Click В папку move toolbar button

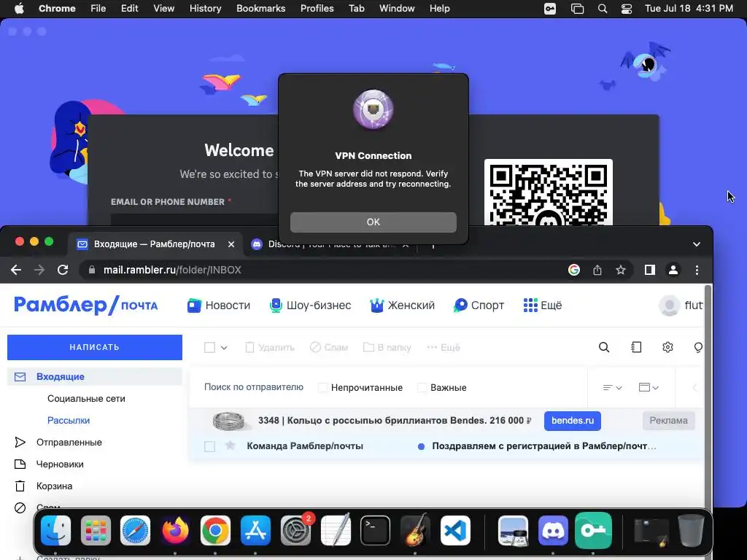(x=387, y=348)
